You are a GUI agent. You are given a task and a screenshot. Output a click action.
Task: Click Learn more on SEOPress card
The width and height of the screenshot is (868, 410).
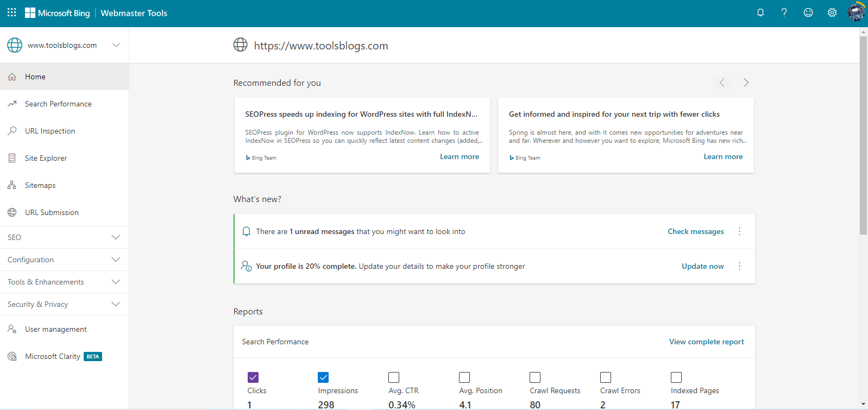460,156
